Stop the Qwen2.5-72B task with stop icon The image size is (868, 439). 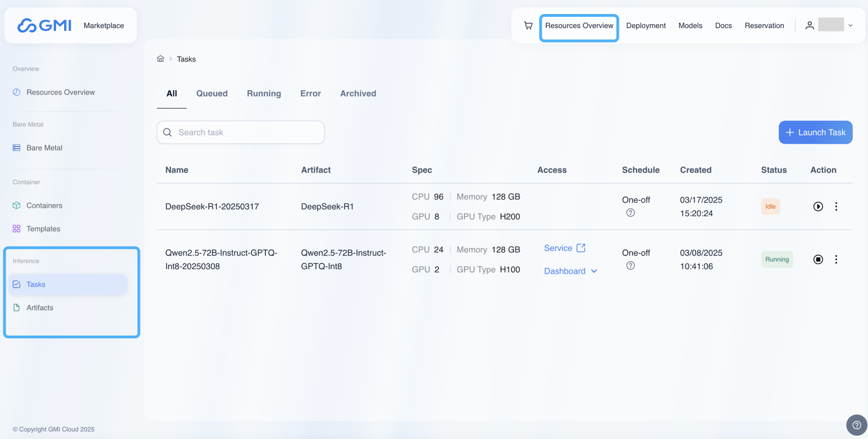[x=818, y=259]
